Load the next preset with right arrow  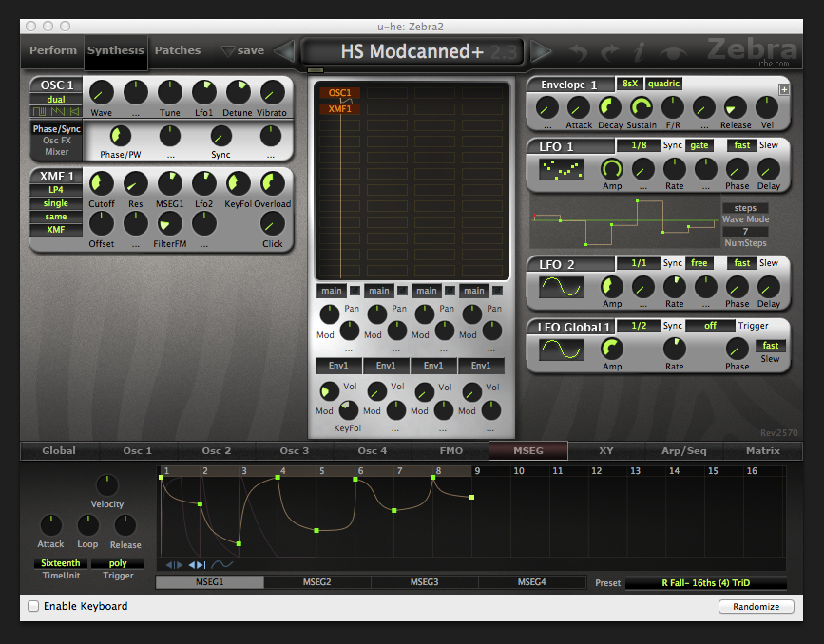(x=541, y=51)
